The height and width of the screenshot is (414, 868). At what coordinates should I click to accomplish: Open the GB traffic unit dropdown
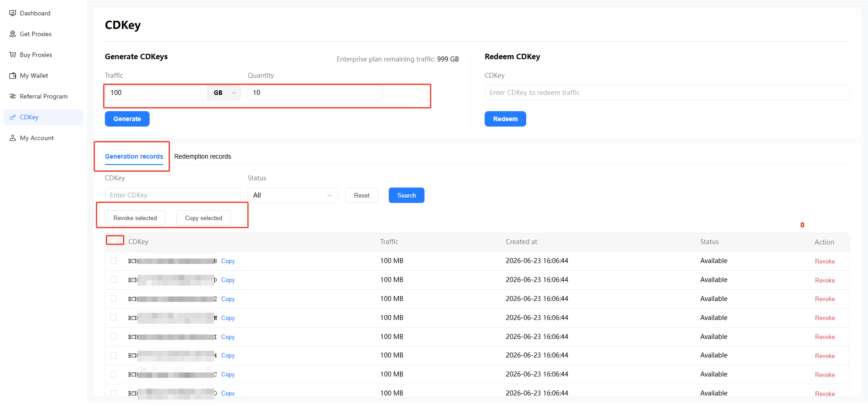[224, 93]
